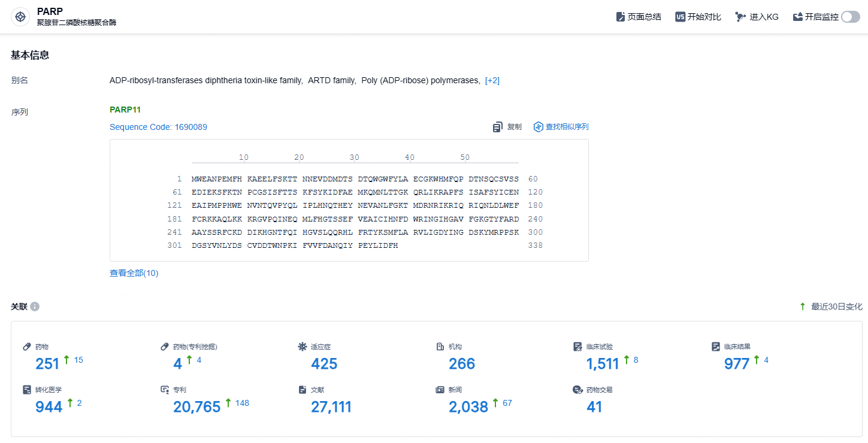
Task: Copy the sequence with 复制
Action: [507, 127]
